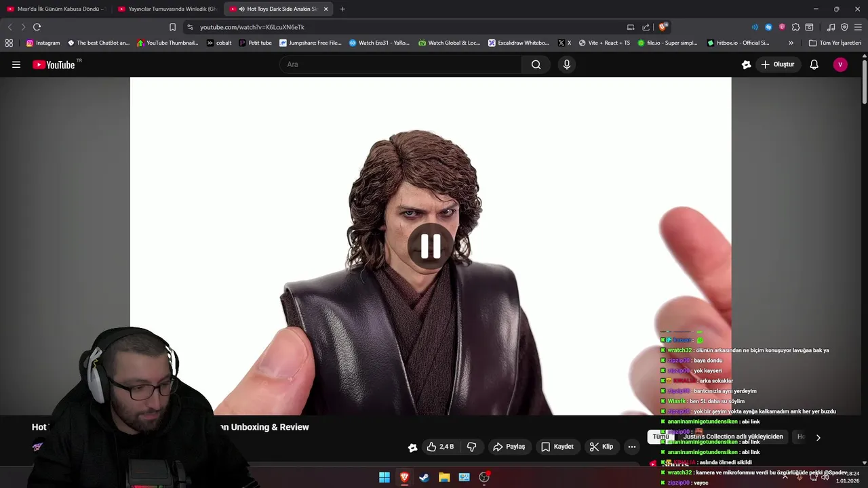The width and height of the screenshot is (868, 488).
Task: Open Steam from the taskbar
Action: pos(424,477)
